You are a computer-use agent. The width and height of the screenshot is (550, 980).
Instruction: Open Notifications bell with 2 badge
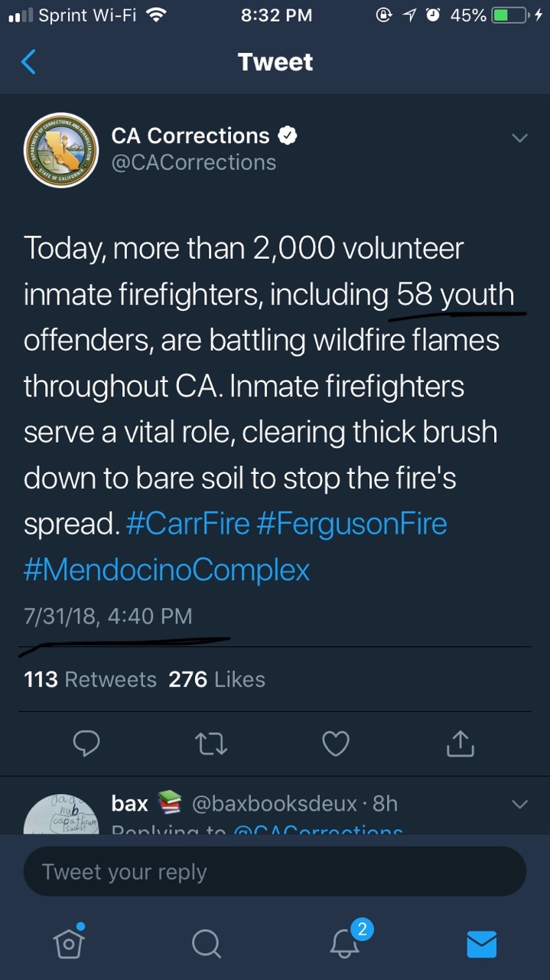[344, 943]
